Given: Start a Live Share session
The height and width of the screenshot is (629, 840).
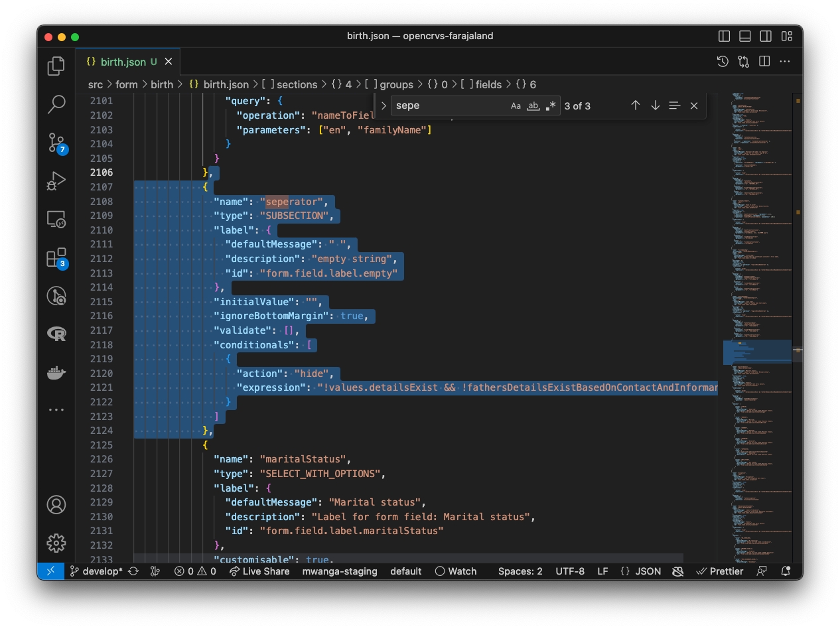Looking at the screenshot, I should tap(259, 571).
